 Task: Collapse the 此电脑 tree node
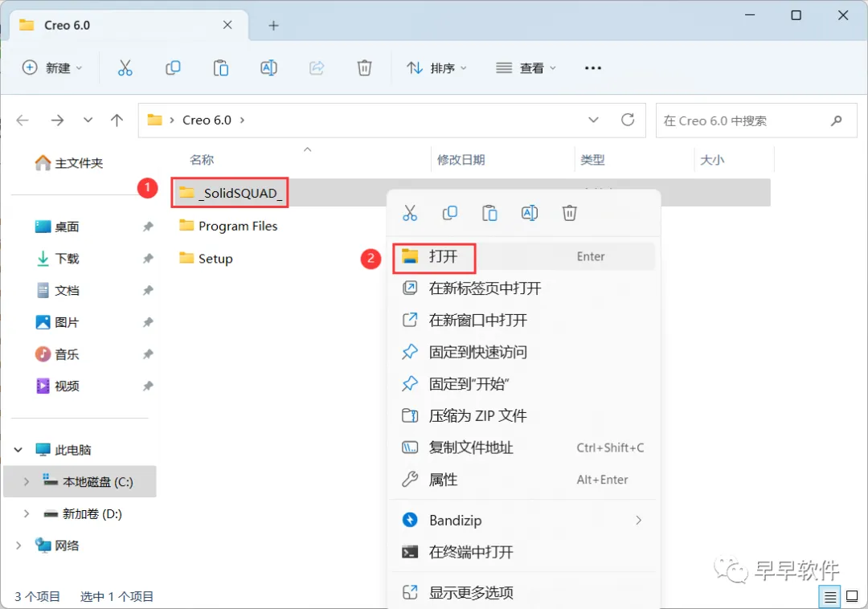(x=18, y=450)
